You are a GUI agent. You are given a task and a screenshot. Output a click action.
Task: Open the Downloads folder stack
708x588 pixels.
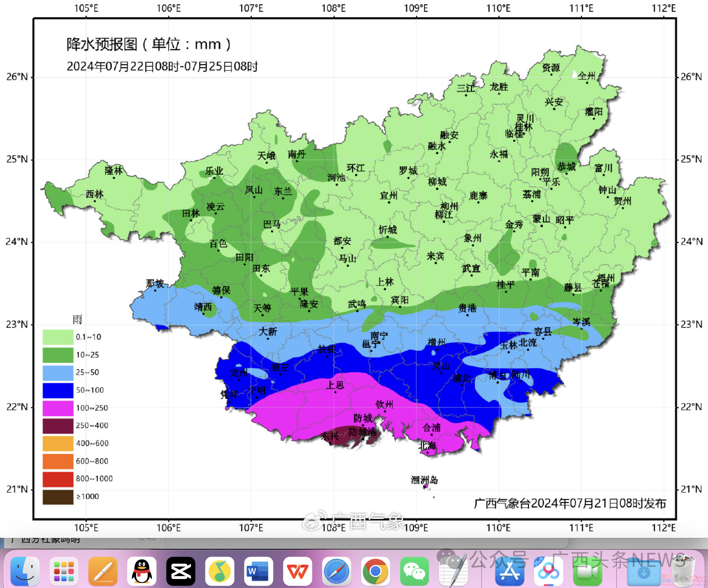point(643,572)
